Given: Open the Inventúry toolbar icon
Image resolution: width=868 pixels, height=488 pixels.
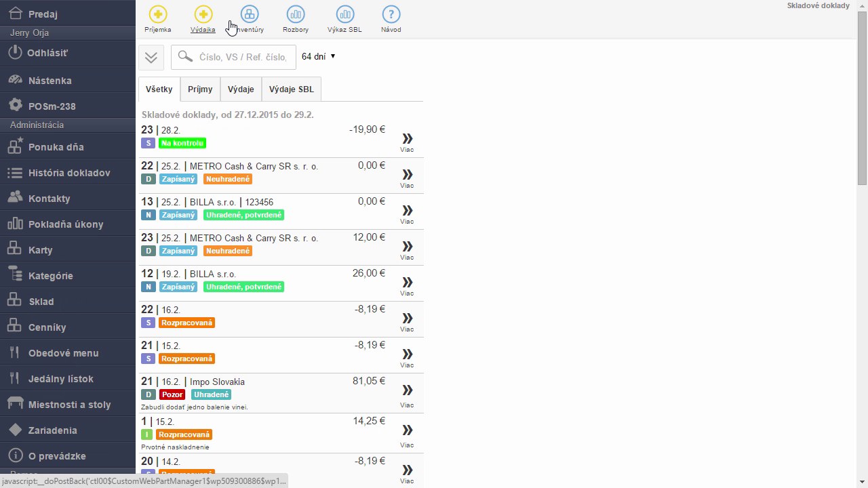Looking at the screenshot, I should tap(250, 19).
